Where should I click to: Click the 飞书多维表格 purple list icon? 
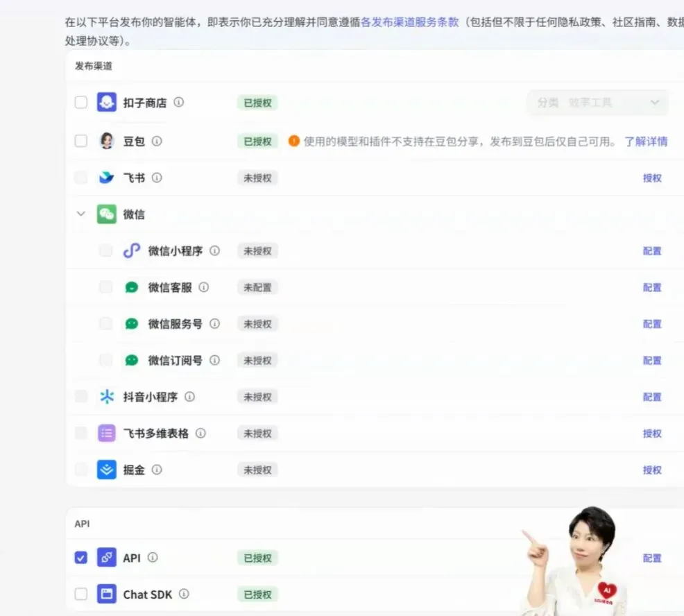coord(106,433)
